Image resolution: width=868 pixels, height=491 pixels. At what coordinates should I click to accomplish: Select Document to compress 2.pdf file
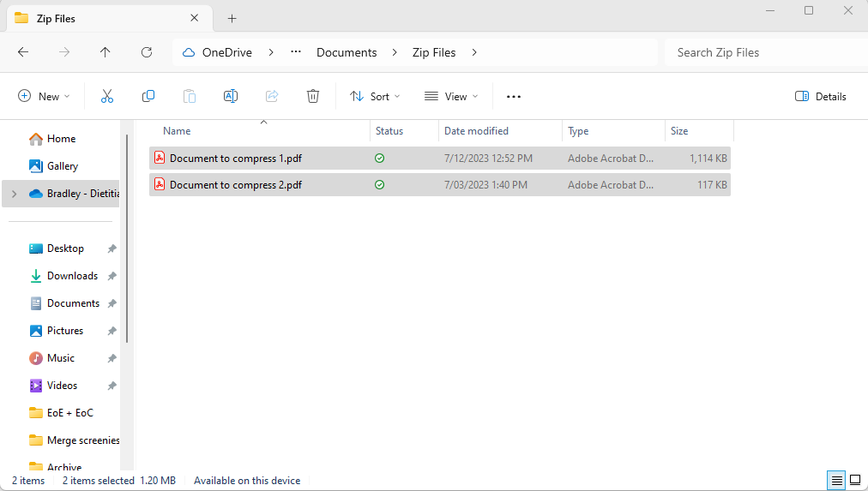[236, 185]
